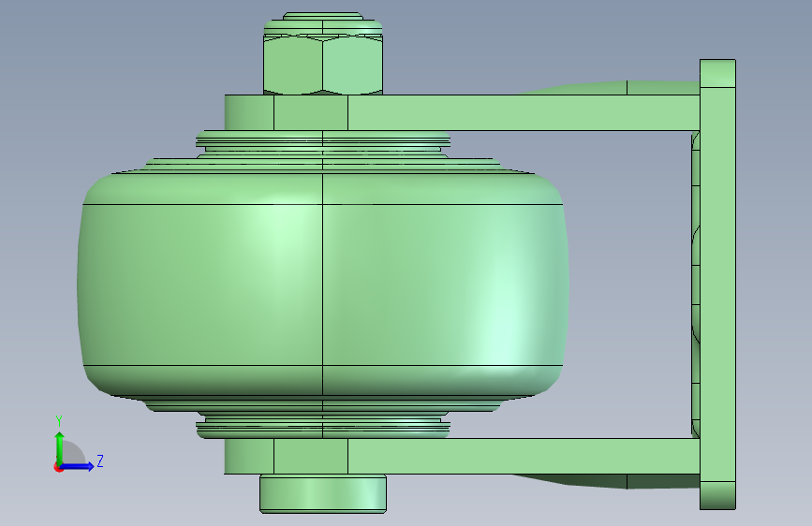This screenshot has width=812, height=526.
Task: Click the blue Z axis arrow of the triad
Action: (x=78, y=466)
